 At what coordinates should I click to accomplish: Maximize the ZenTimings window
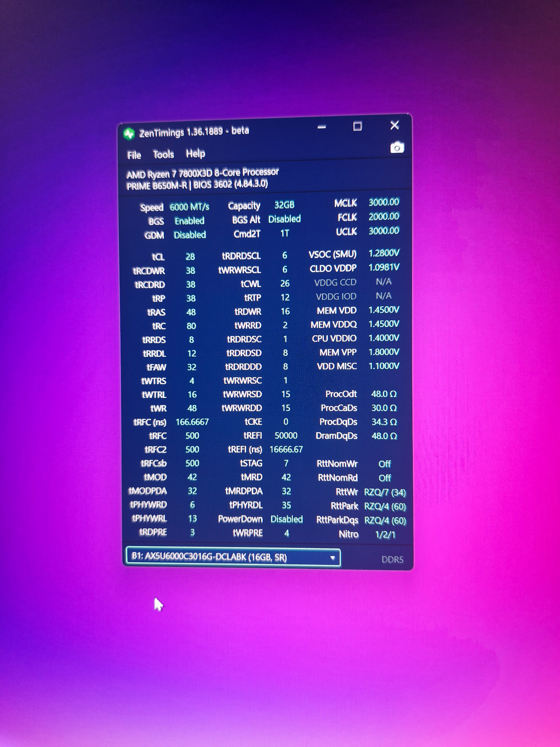pos(357,126)
